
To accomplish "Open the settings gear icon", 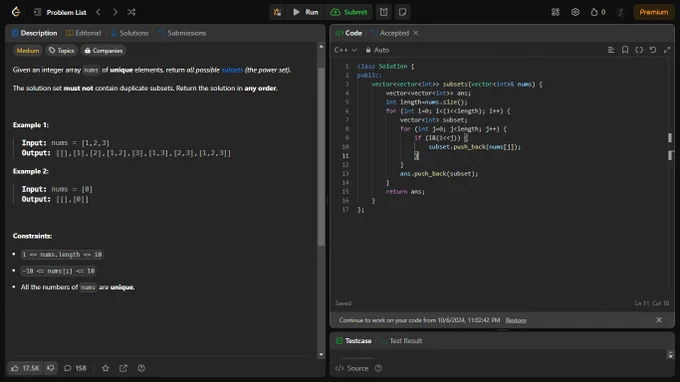I will [575, 12].
